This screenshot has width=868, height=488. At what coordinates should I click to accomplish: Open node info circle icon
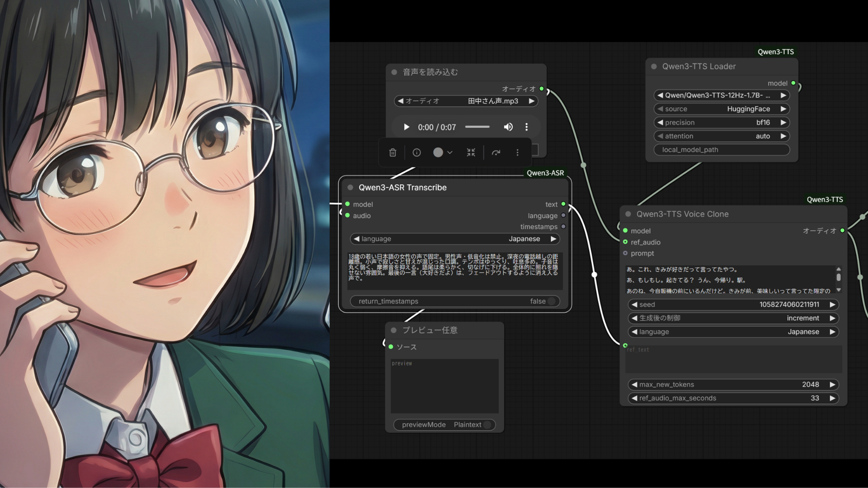click(417, 152)
